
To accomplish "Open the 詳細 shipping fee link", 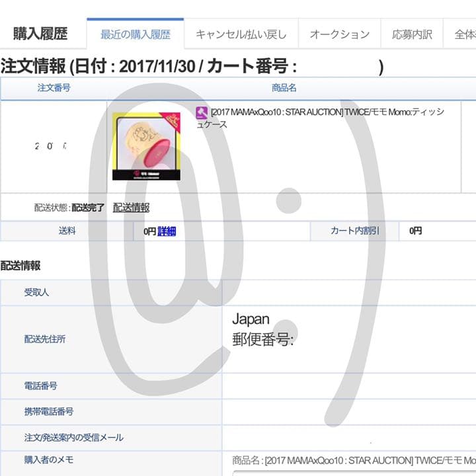I will (167, 231).
